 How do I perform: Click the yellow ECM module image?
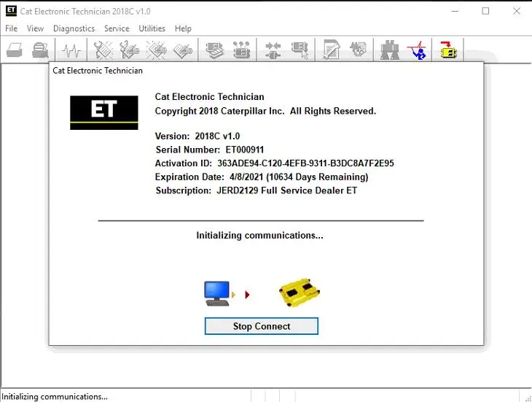(x=300, y=293)
